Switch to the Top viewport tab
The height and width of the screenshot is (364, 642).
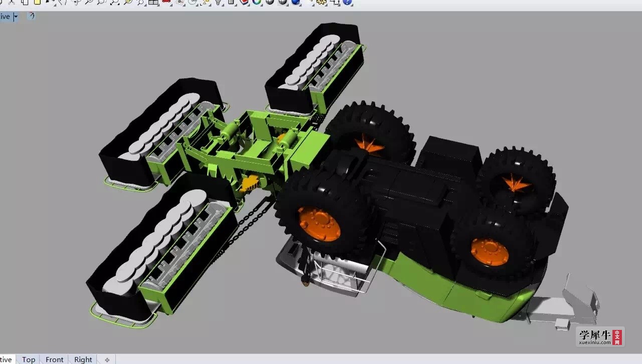(29, 359)
